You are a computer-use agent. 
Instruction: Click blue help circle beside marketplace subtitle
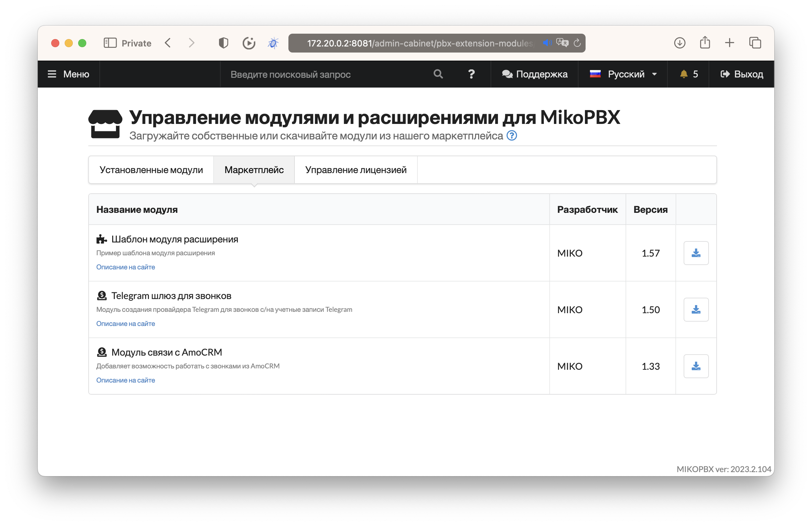tap(511, 136)
